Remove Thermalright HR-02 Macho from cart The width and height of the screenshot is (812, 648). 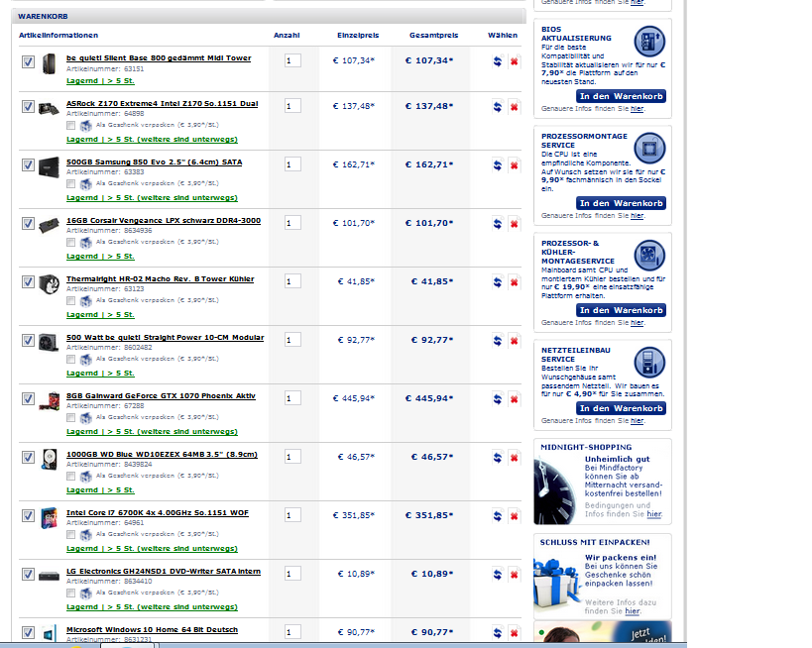coord(514,282)
